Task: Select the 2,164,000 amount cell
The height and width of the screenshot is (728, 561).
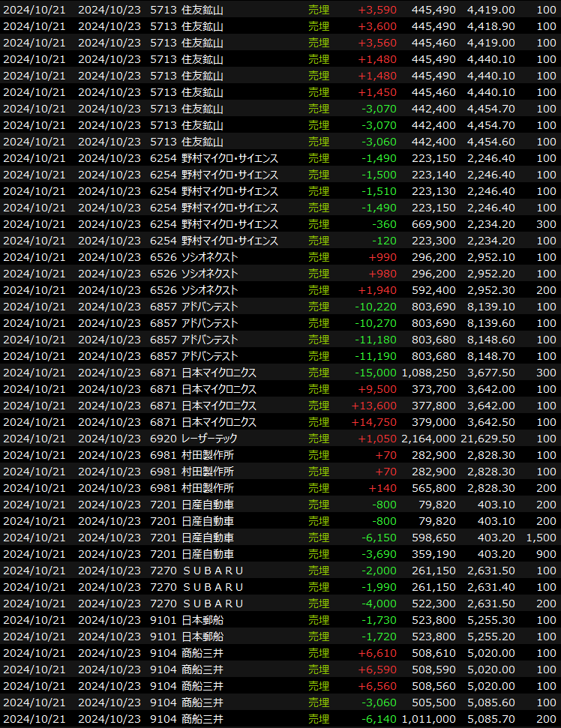Action: (x=428, y=439)
